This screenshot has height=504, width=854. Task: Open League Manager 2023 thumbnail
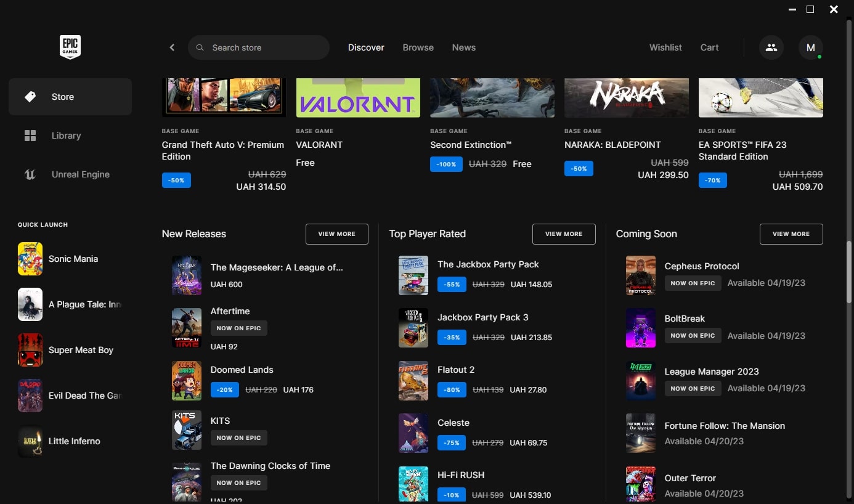coord(641,381)
